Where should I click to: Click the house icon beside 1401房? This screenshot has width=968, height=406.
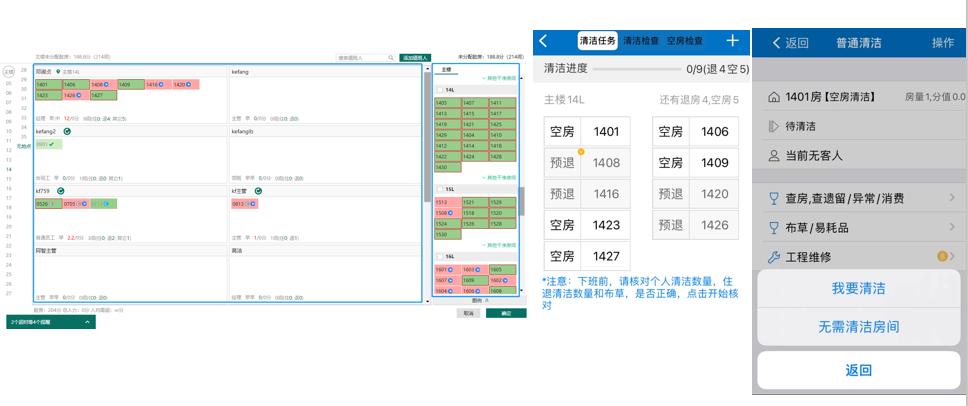(773, 97)
